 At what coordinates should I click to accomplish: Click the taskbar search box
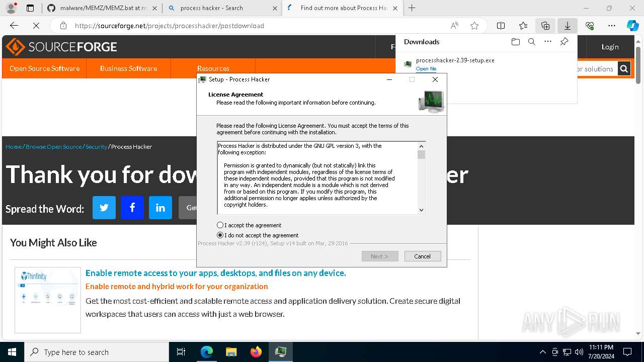click(97, 352)
